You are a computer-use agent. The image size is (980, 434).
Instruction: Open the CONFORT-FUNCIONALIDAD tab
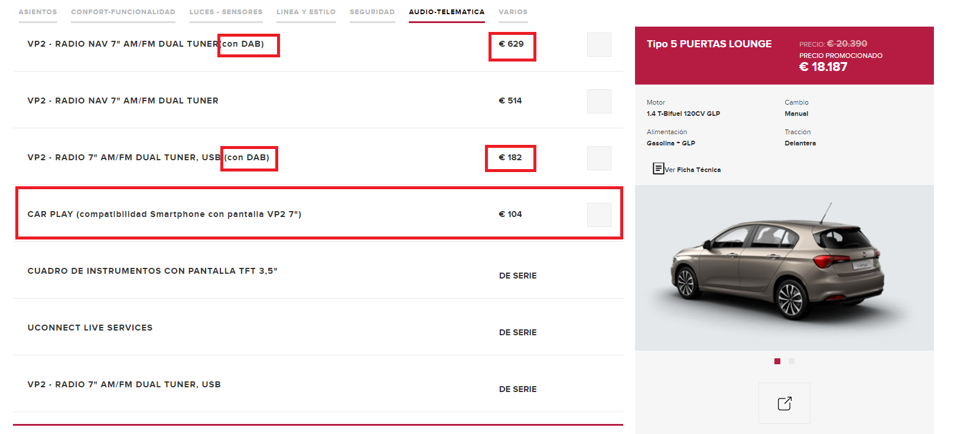[x=123, y=12]
